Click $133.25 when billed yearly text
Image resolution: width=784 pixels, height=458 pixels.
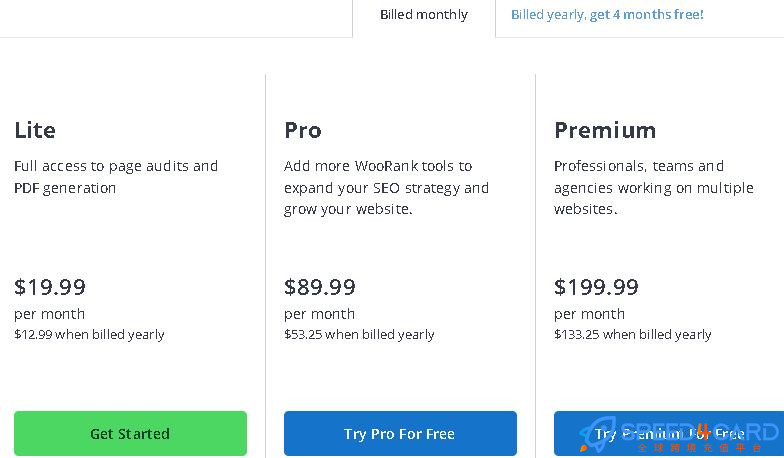(x=632, y=334)
